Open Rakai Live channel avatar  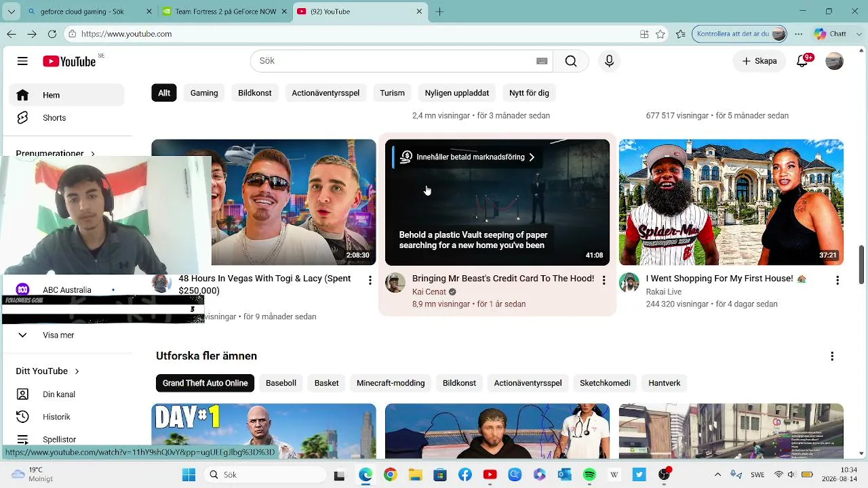click(629, 283)
